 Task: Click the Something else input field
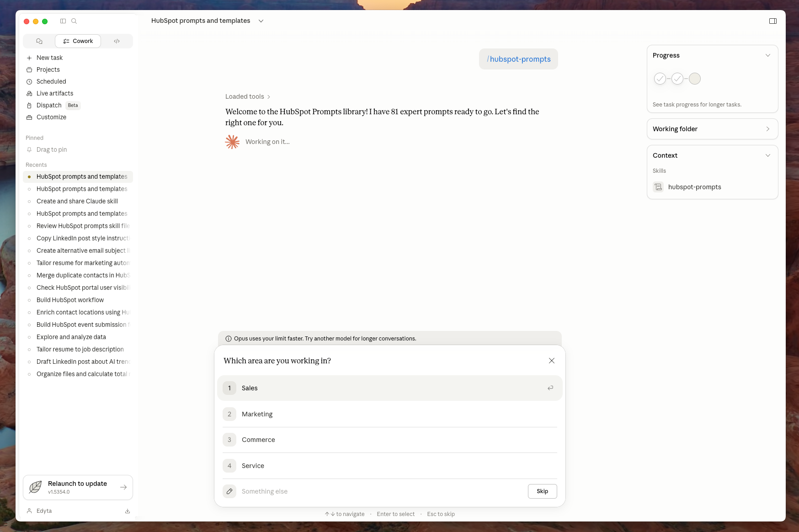tap(382, 491)
